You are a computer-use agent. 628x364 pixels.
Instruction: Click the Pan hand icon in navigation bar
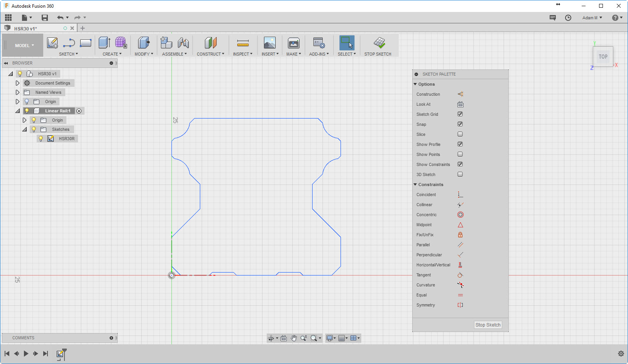(294, 338)
